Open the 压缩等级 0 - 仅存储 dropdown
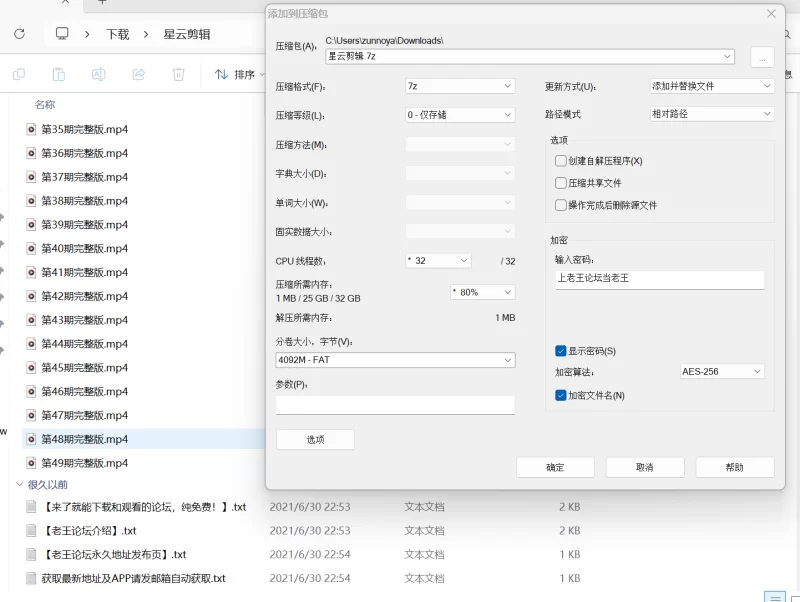 pos(460,115)
